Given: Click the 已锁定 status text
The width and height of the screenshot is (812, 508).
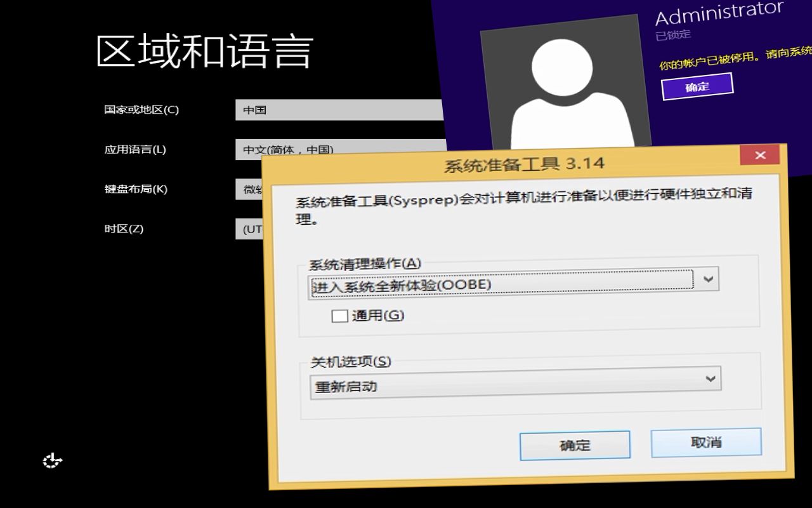Looking at the screenshot, I should tap(673, 34).
